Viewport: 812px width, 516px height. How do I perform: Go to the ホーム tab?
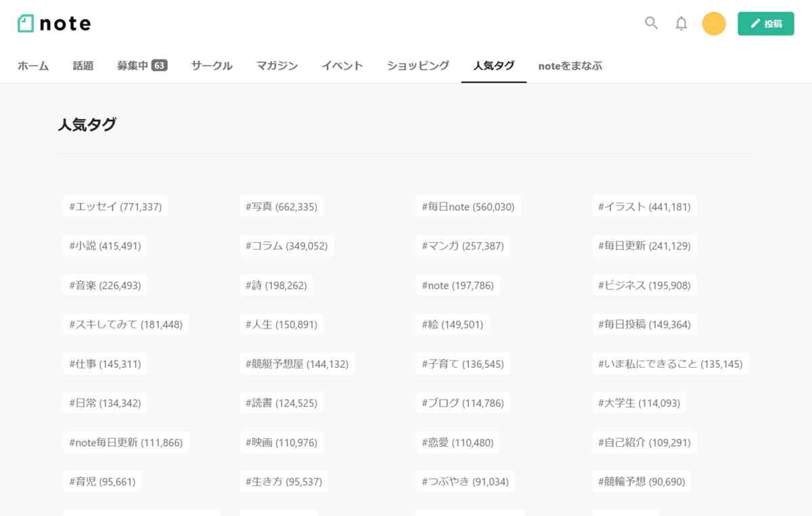click(33, 66)
